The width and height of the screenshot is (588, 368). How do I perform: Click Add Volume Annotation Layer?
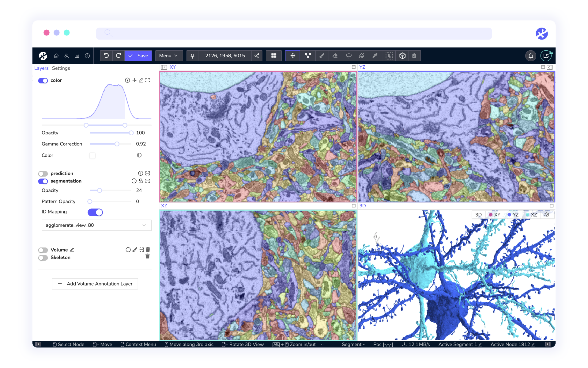click(x=95, y=284)
